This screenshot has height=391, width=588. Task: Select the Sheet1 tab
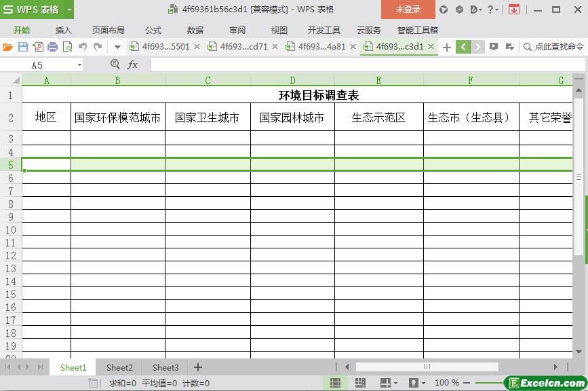point(73,367)
